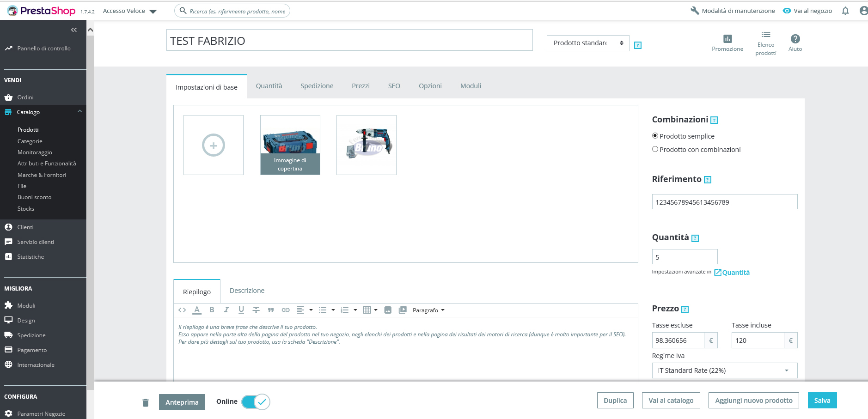868x419 pixels.
Task: Apply strikethrough formatting to text
Action: (256, 310)
